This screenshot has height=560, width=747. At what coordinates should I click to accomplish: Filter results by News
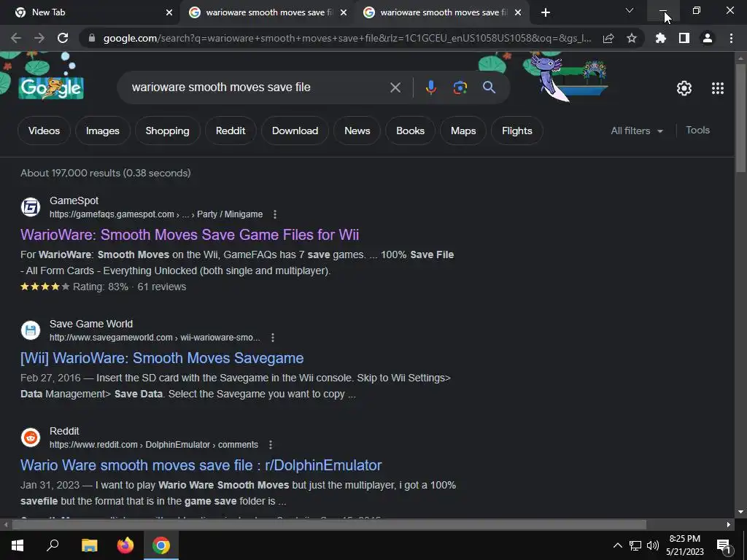[357, 131]
